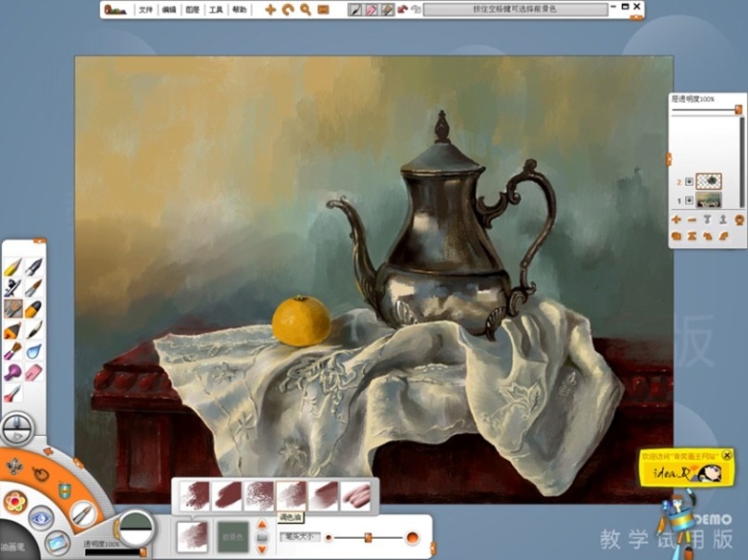The width and height of the screenshot is (748, 560).
Task: Click the blue-green bucket icon on arc
Action: click(65, 491)
